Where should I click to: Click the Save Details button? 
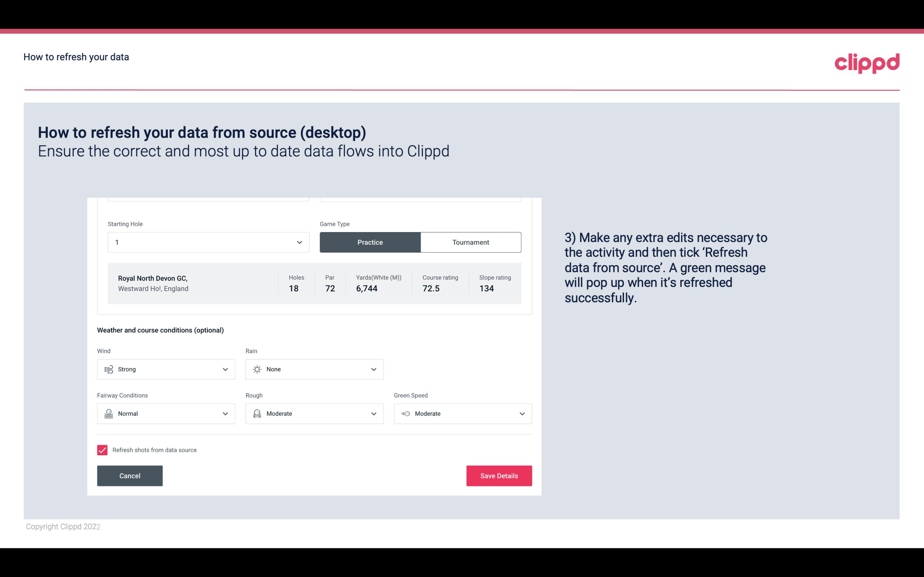tap(499, 475)
